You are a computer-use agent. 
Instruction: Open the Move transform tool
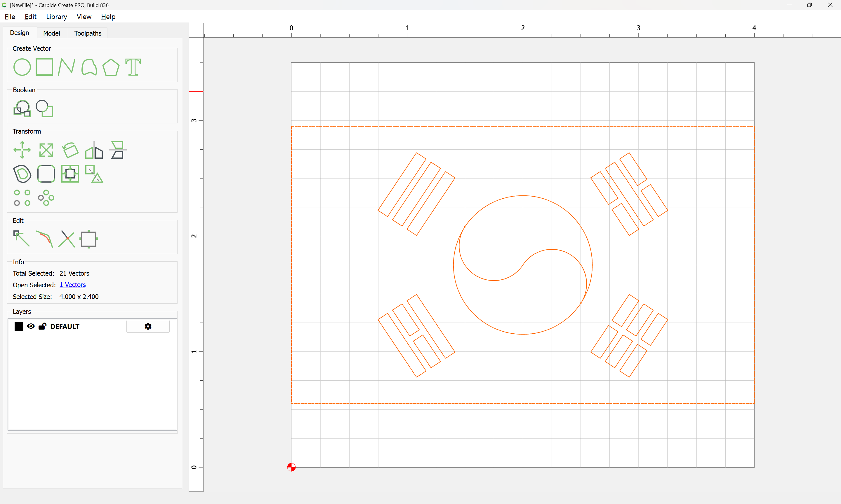click(22, 150)
